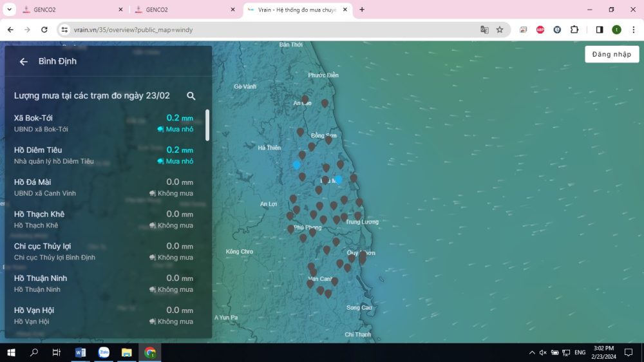Select the Hồ Diêm Tiêu station entry
The image size is (644, 362).
click(x=103, y=155)
